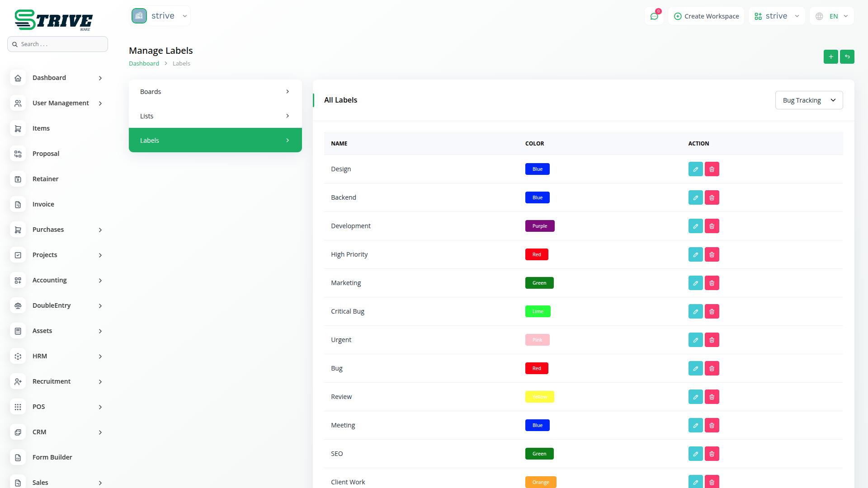Expand the strive workspace selector at top left
Viewport: 868px width, 488px height.
click(160, 16)
